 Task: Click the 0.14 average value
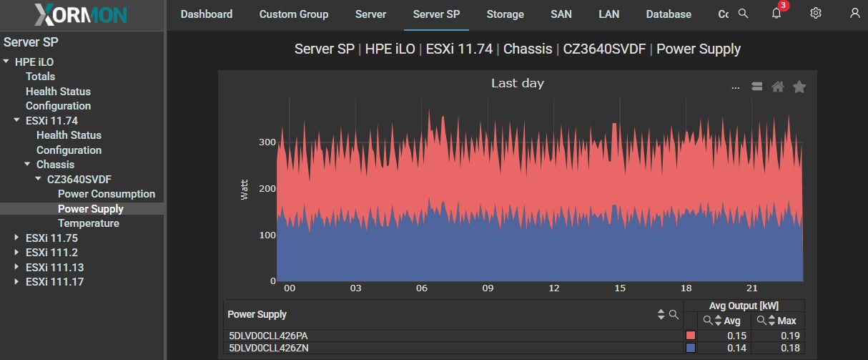736,348
